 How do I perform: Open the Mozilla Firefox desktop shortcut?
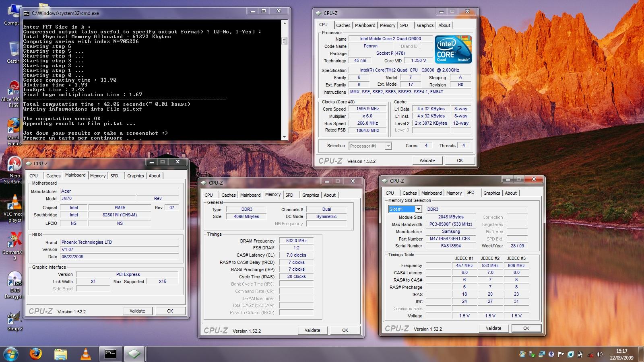[x=13, y=132]
